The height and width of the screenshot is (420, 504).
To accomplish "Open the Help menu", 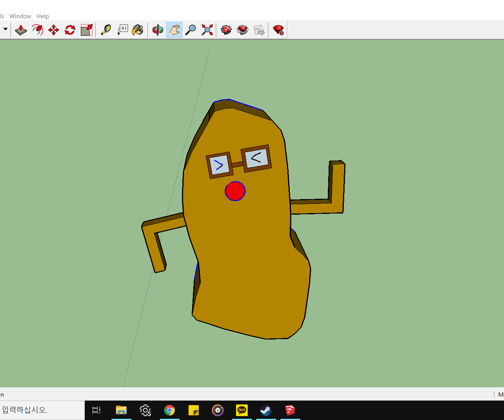I will click(43, 16).
